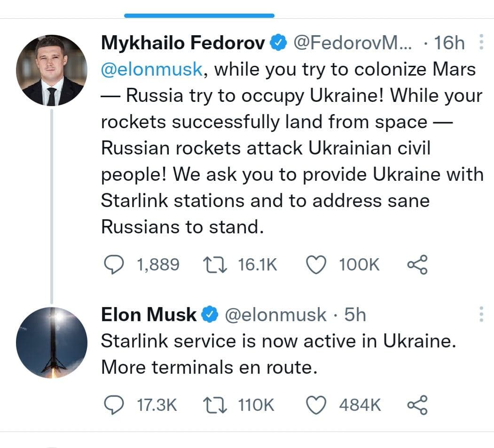Screen dimensions: 494x448
Task: Open Elon Musk's rocket profile picture
Action: pos(52,342)
